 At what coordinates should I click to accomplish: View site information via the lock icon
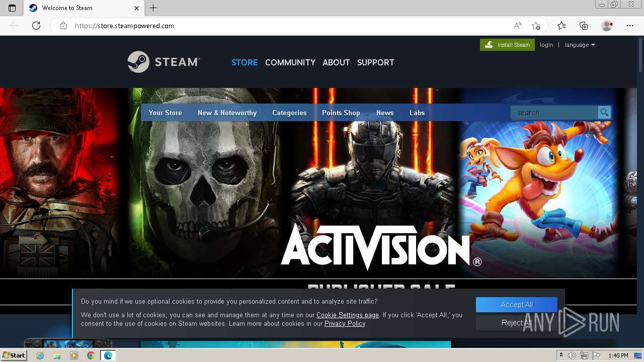coord(63,26)
